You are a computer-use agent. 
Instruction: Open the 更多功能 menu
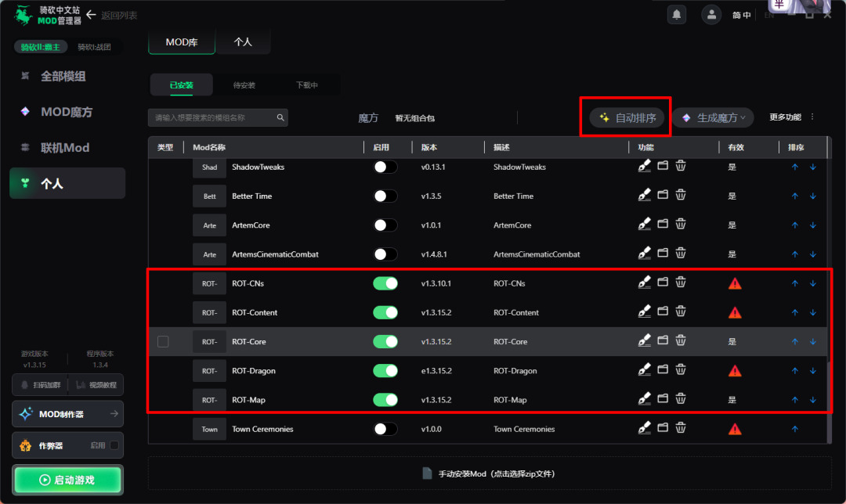click(792, 117)
